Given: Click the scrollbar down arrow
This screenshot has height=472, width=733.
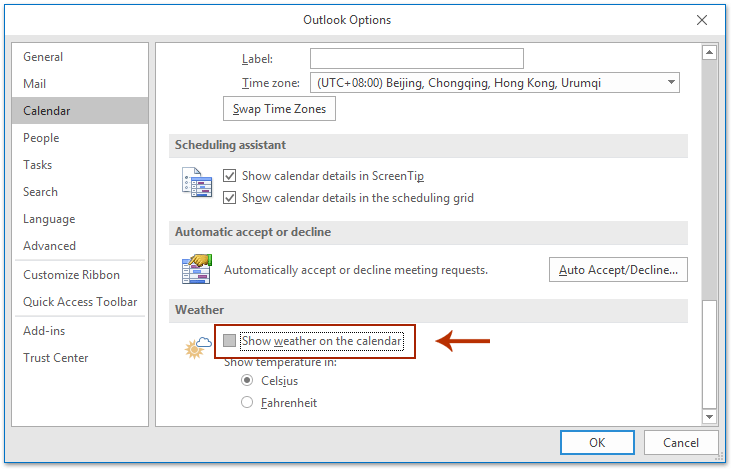Looking at the screenshot, I should 709,416.
